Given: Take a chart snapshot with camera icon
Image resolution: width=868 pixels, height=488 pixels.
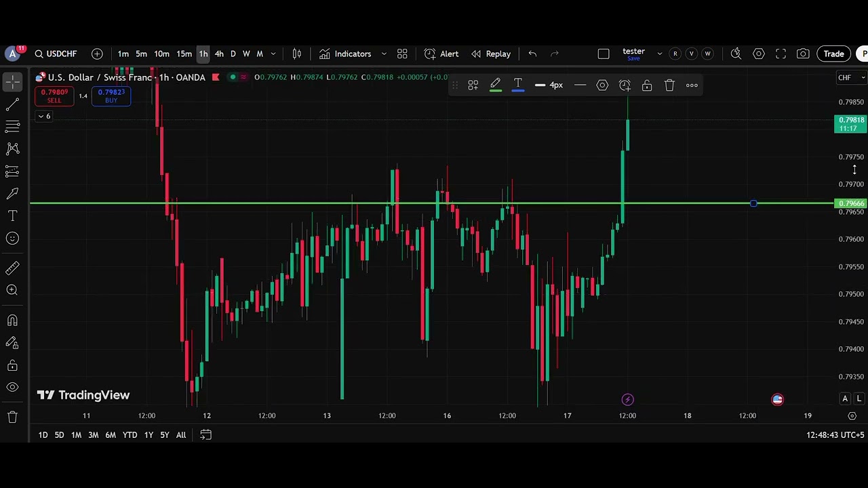Looking at the screenshot, I should [x=803, y=54].
